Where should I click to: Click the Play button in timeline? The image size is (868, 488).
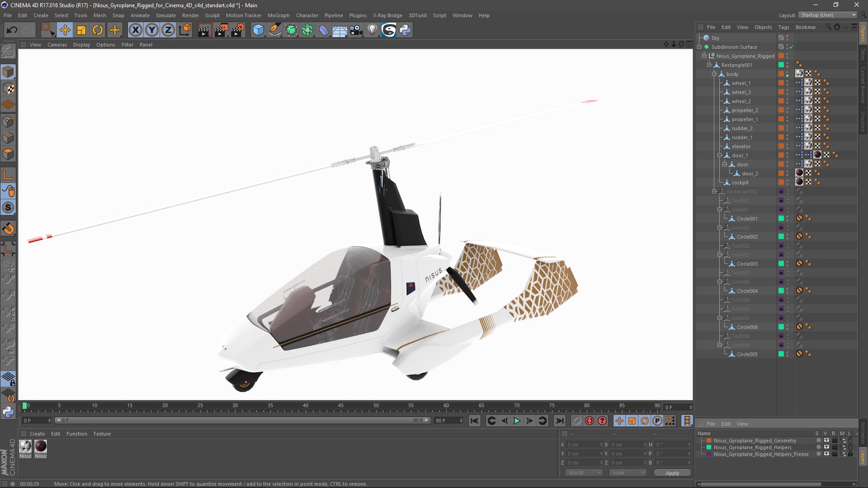point(516,421)
